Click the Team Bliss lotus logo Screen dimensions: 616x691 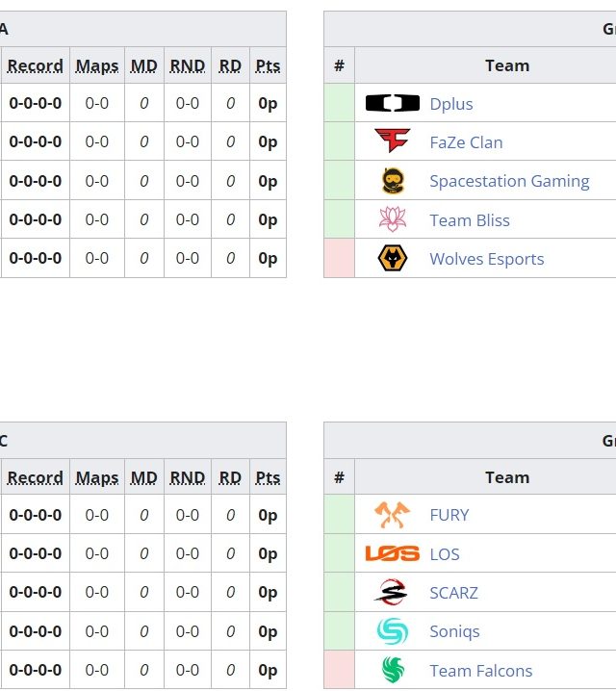tap(393, 219)
